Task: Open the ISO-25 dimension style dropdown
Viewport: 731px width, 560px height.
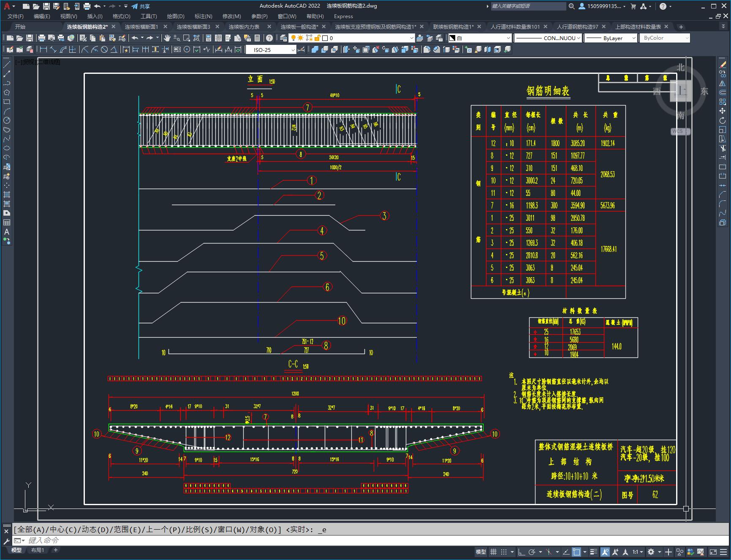Action: pyautogui.click(x=271, y=50)
